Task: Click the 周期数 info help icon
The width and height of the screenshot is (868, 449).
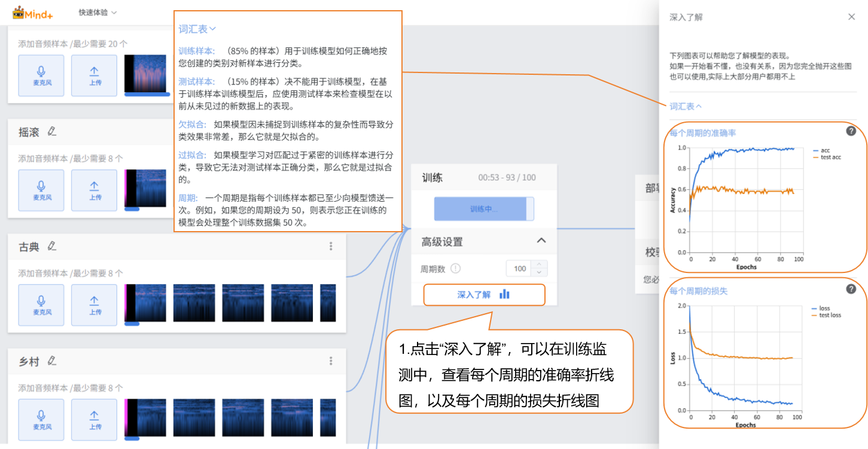Action: coord(455,269)
